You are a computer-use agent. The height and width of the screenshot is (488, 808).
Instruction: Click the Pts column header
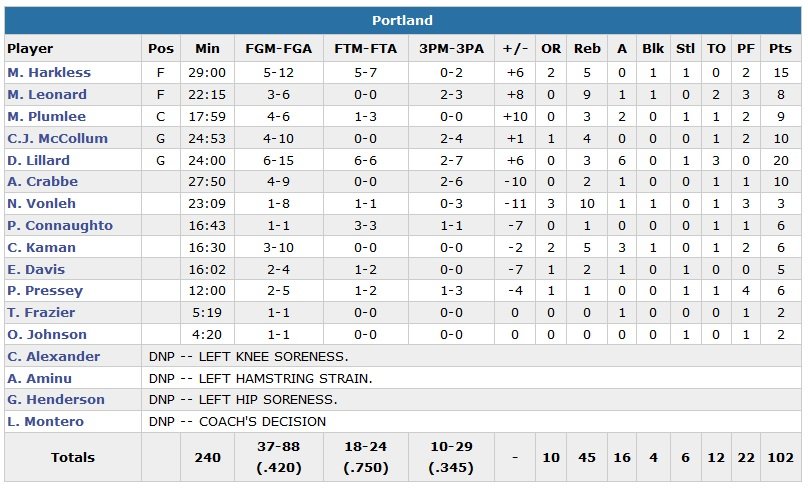(780, 48)
